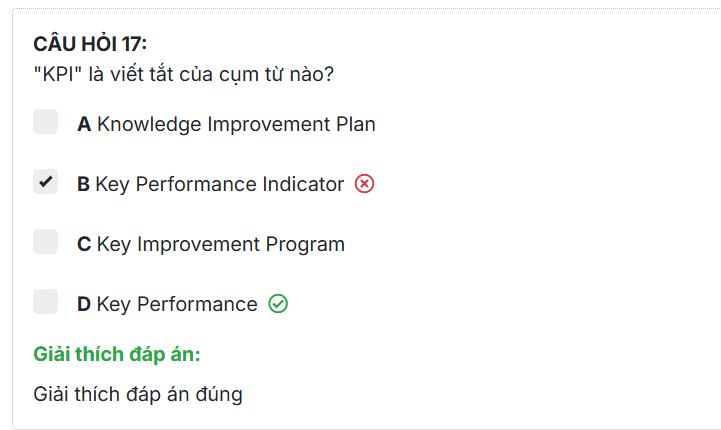Tick the checkbox for option A
721x430 pixels.
pos(45,122)
